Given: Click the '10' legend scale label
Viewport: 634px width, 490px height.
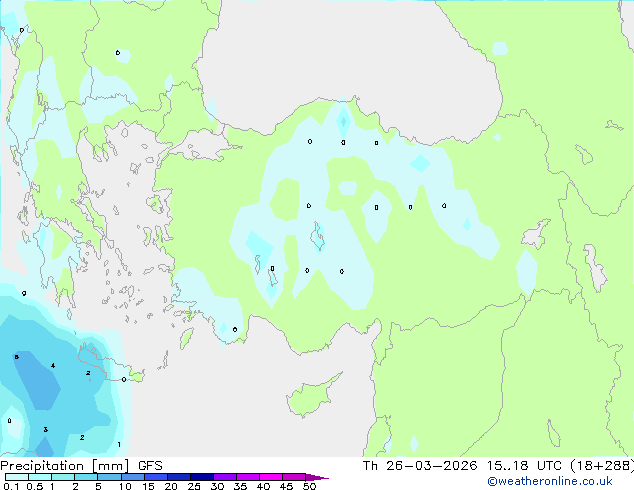Looking at the screenshot, I should (125, 486).
